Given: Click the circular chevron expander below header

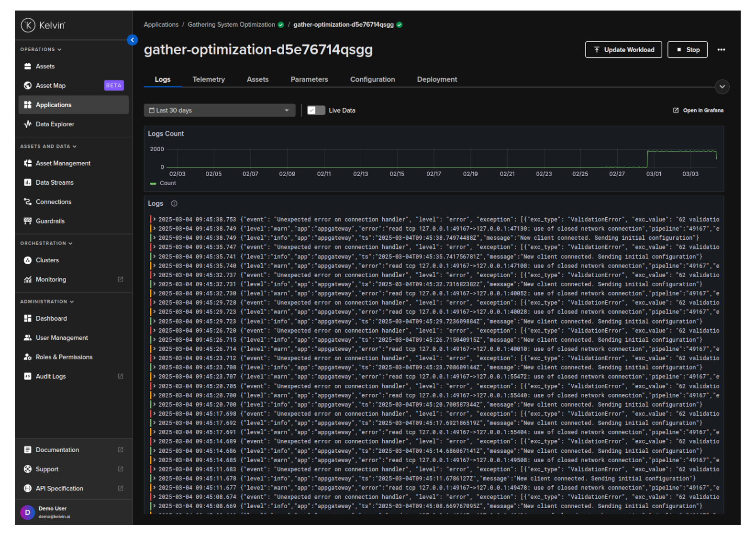Looking at the screenshot, I should 722,87.
